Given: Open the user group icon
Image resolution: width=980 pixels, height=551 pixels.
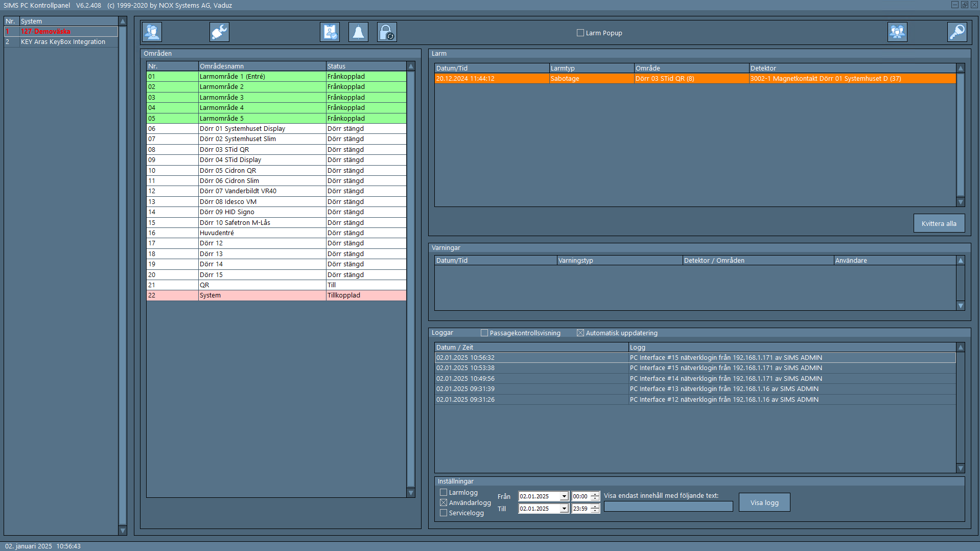Looking at the screenshot, I should click(897, 32).
